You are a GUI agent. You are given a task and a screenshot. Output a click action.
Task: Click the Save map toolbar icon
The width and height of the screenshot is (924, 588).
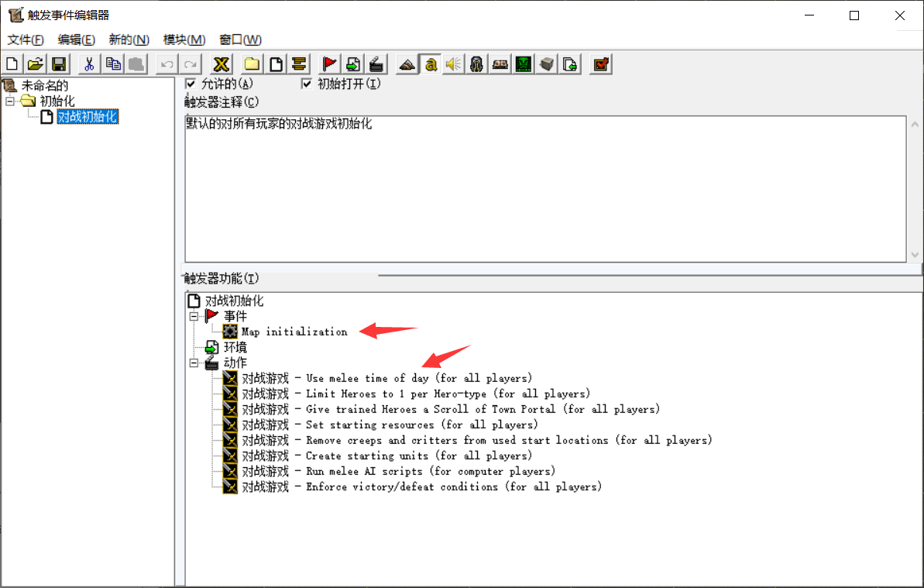(x=59, y=64)
